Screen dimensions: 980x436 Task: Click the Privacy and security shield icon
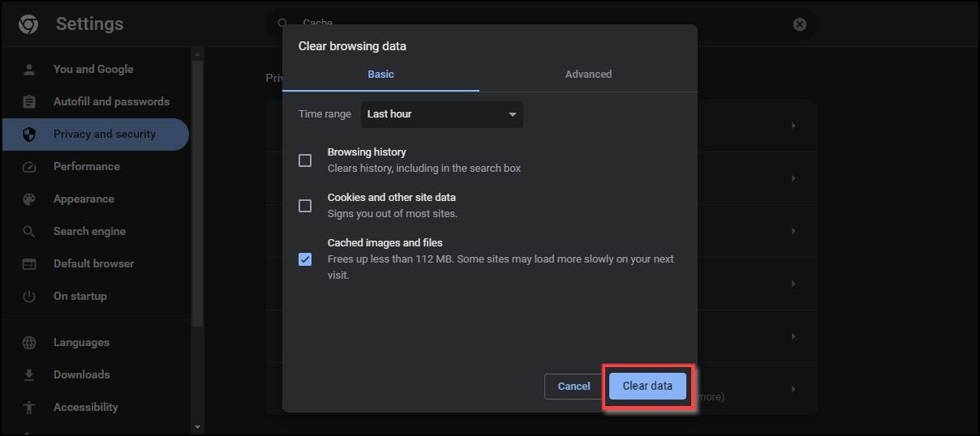click(29, 135)
